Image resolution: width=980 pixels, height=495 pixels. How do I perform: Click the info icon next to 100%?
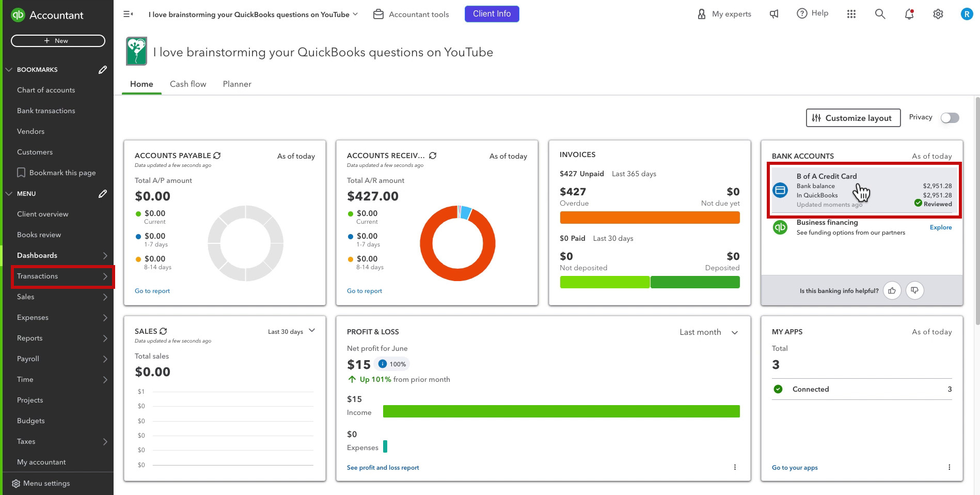coord(383,364)
